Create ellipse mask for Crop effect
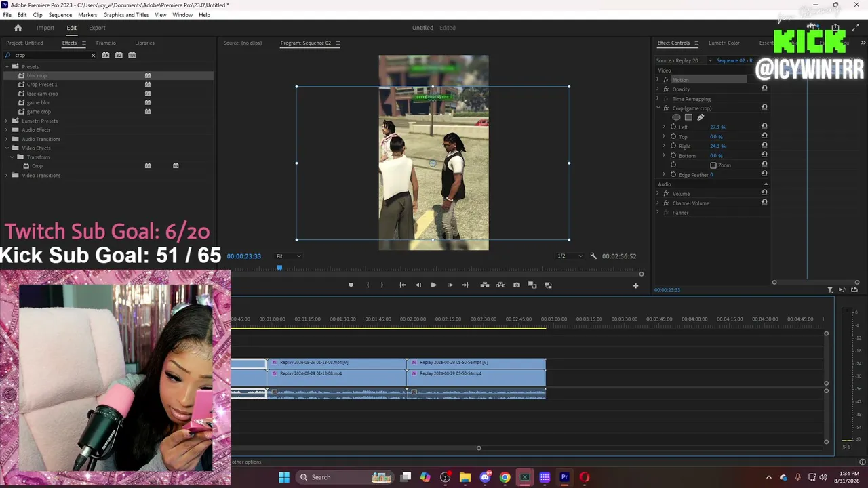868x488 pixels. pyautogui.click(x=676, y=117)
